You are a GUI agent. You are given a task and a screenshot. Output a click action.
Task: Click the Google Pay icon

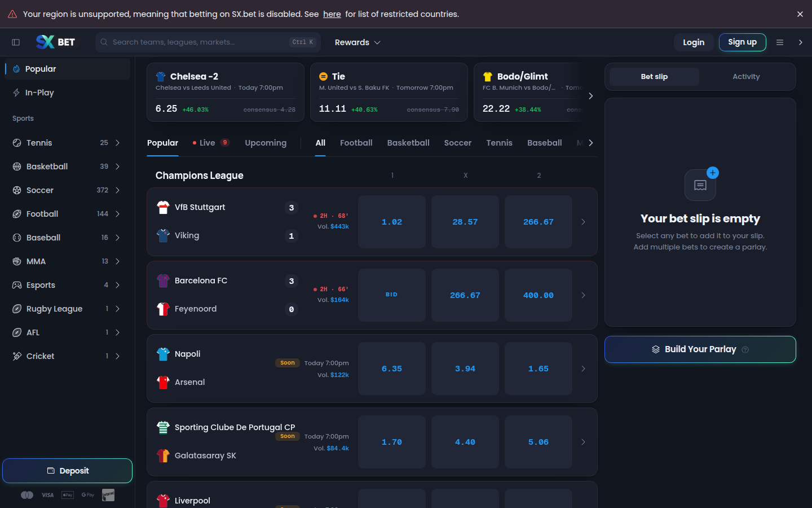[x=88, y=495]
